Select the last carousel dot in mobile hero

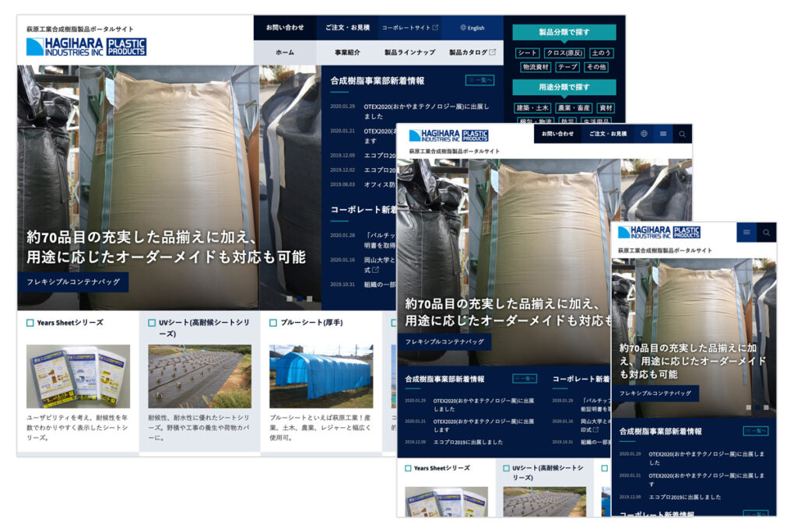point(766,408)
